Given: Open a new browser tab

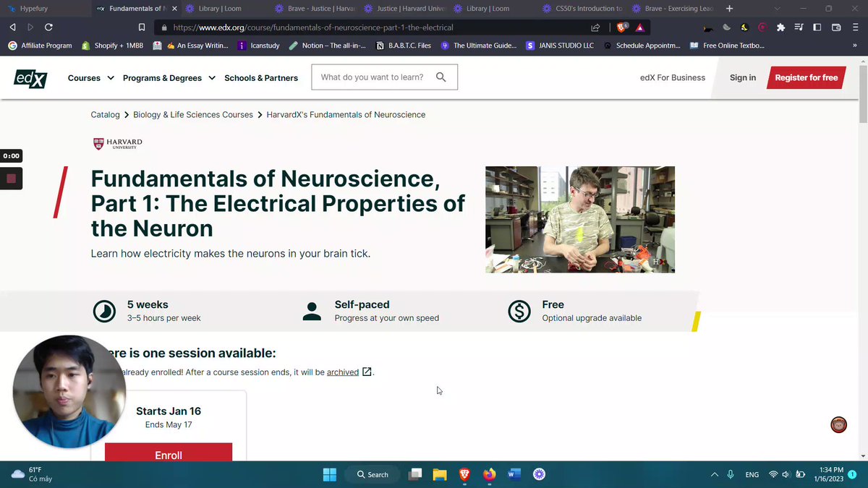Looking at the screenshot, I should point(729,9).
